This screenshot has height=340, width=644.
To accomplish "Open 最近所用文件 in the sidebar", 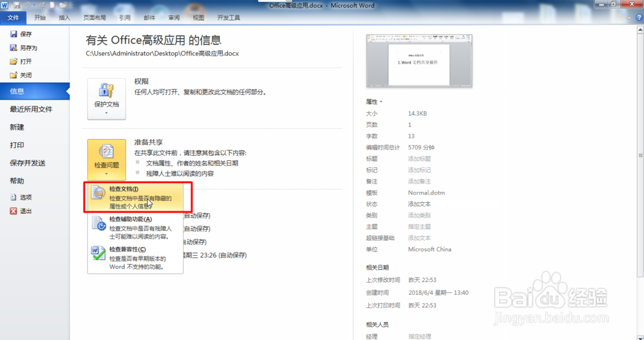I will point(31,109).
